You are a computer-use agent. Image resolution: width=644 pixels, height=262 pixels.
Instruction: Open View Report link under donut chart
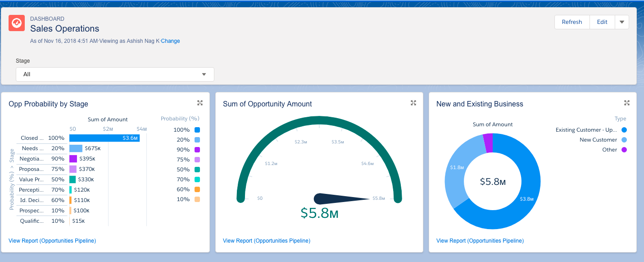480,241
